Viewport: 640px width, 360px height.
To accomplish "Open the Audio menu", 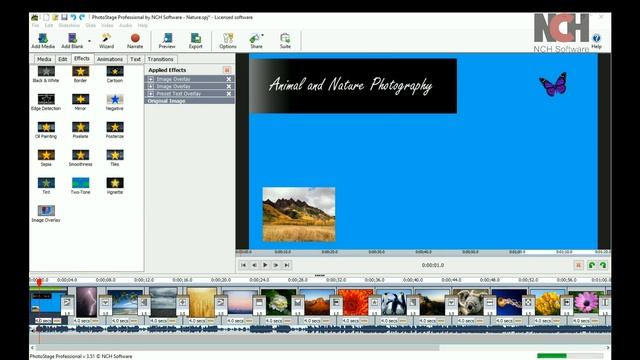I will tap(125, 25).
